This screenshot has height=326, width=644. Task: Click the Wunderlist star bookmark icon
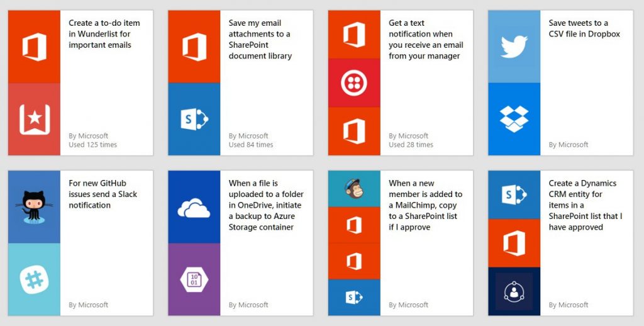point(35,119)
